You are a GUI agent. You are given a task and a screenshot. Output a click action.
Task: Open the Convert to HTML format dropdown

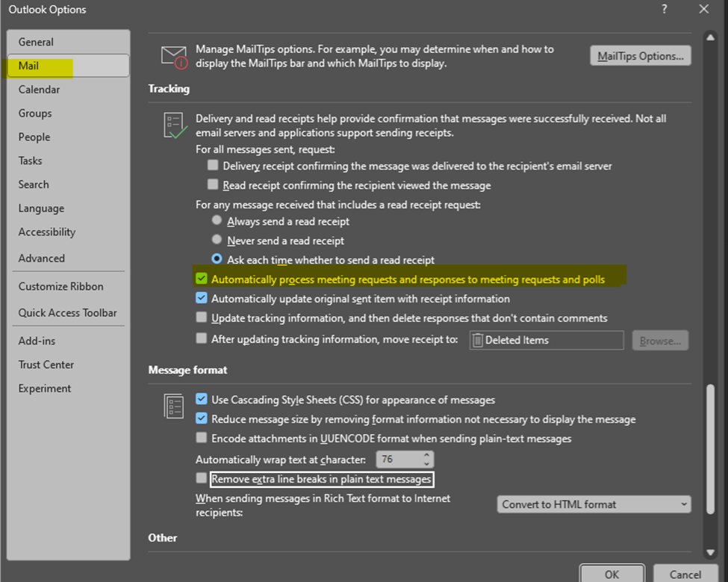pyautogui.click(x=594, y=504)
